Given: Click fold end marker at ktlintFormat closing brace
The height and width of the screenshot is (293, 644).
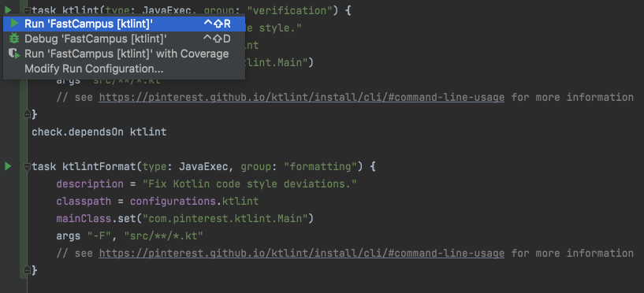Looking at the screenshot, I should [x=27, y=270].
